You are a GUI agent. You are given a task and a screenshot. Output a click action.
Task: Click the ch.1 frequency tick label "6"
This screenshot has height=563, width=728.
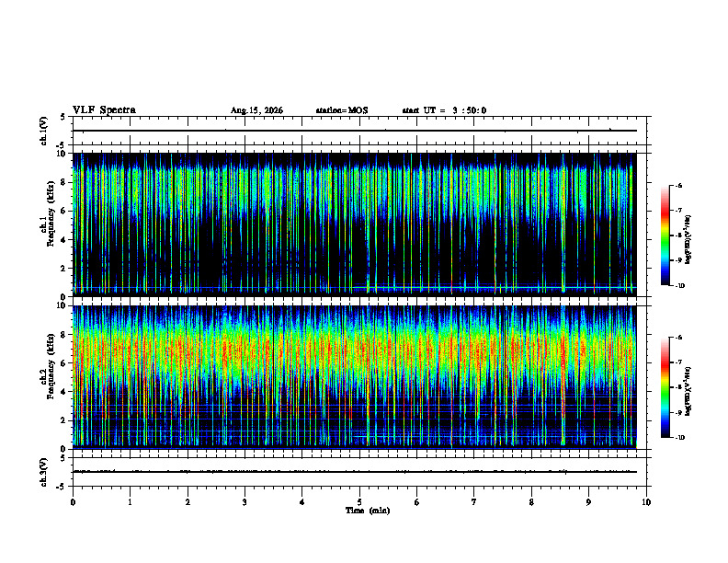pyautogui.click(x=64, y=211)
